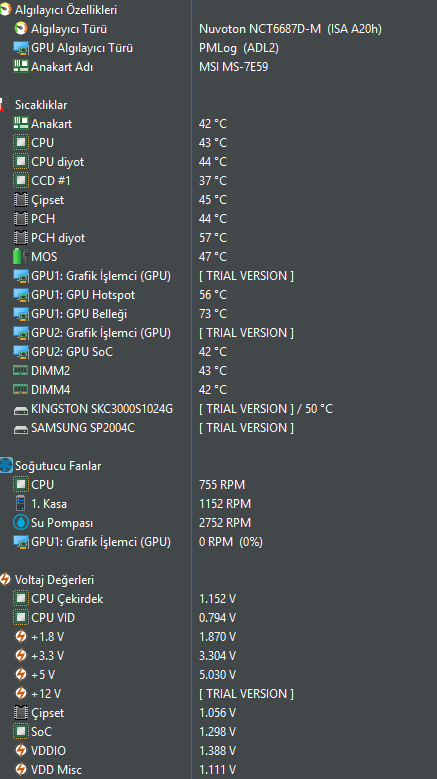The height and width of the screenshot is (779, 437).
Task: Click the 73 °C GPU Belleği value
Action: pos(213,314)
